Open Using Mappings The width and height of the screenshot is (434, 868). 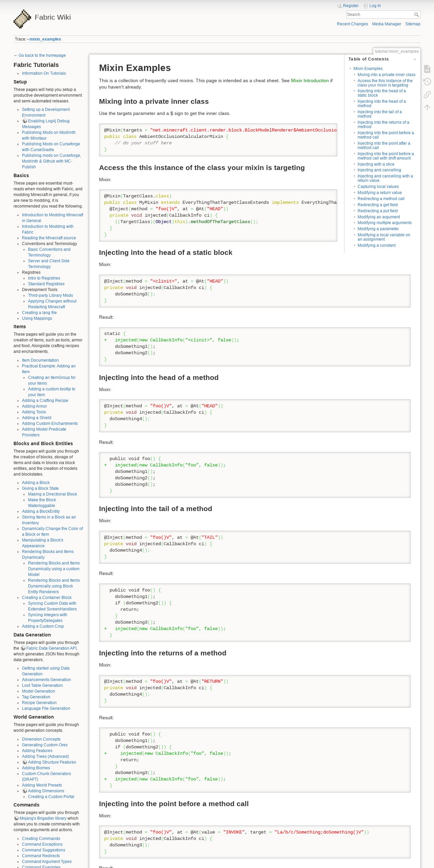[x=37, y=318]
